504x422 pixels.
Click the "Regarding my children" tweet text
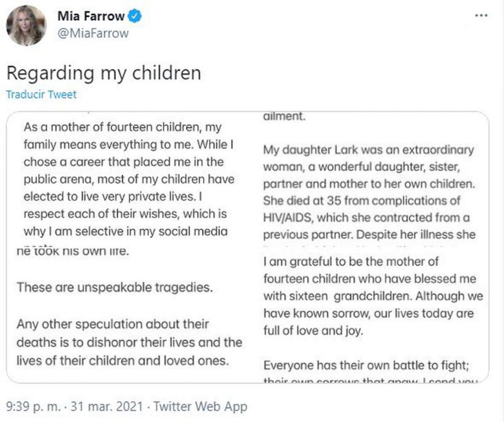[x=103, y=72]
